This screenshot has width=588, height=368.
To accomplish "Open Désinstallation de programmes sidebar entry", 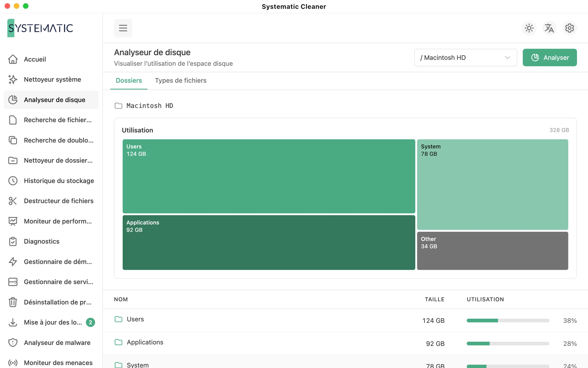I will click(x=51, y=302).
